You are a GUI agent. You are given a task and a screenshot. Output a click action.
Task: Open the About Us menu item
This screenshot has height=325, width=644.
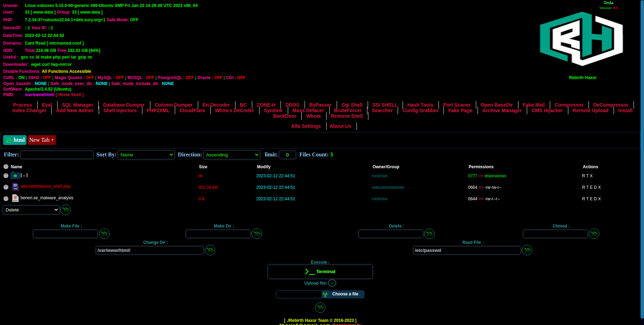point(340,126)
